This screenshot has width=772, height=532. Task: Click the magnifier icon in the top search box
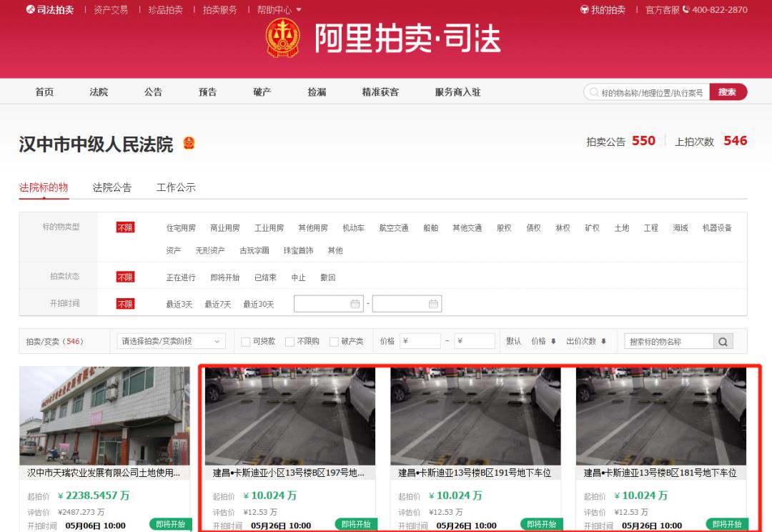point(594,92)
